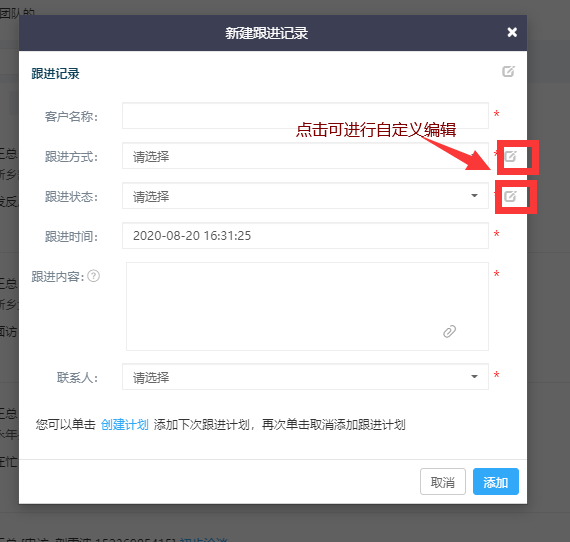
Task: Click the help question mark next to 跟进内容
Action: click(x=93, y=276)
